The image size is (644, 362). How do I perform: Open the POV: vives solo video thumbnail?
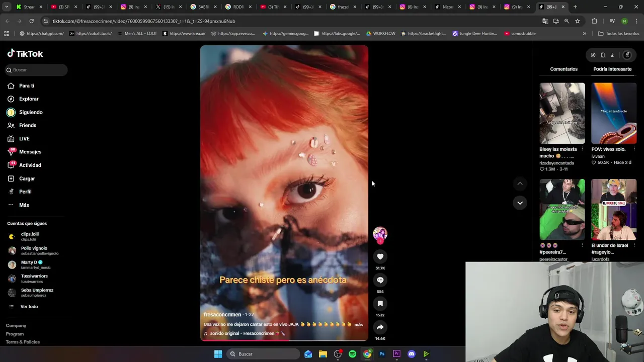(614, 113)
